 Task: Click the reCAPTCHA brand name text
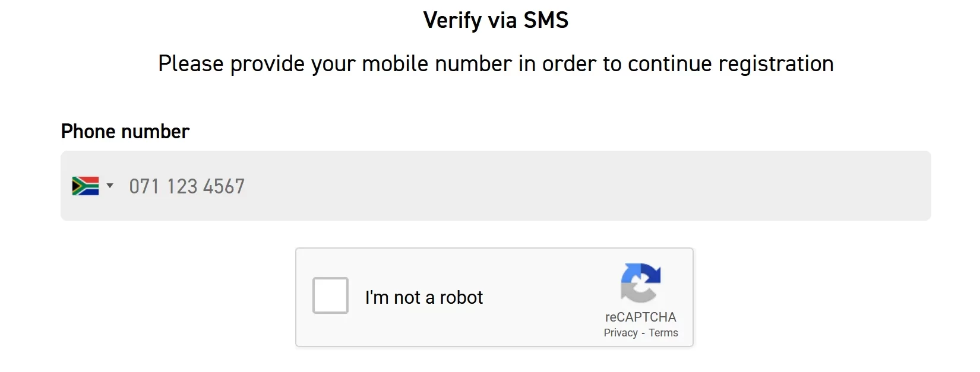click(x=640, y=317)
